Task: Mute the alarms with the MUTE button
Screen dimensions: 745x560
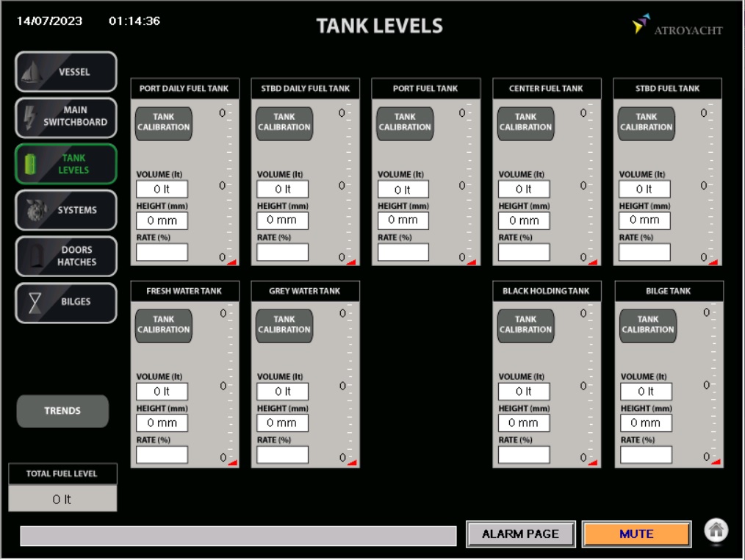Action: point(636,534)
